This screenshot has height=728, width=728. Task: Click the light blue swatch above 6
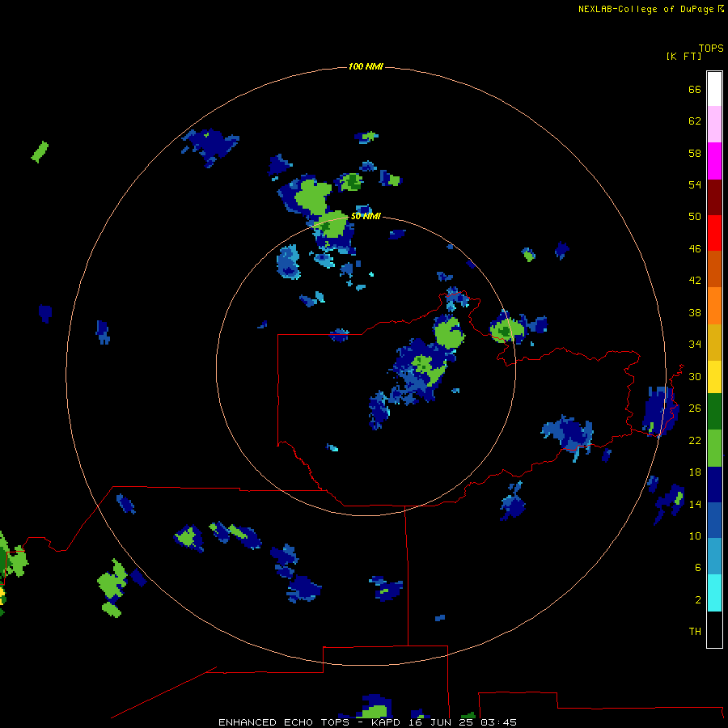pos(714,557)
